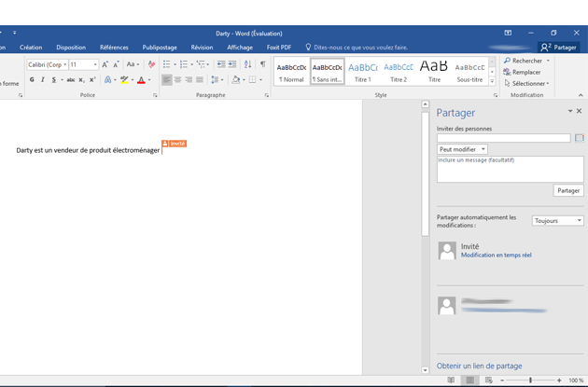Decrease the font size
This screenshot has width=588, height=387.
pos(117,64)
